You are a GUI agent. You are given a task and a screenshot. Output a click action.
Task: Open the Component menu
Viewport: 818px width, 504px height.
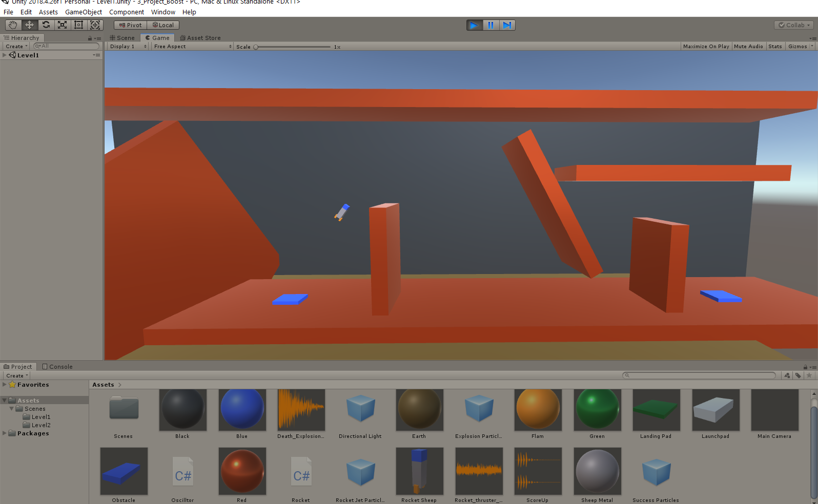[x=126, y=12]
